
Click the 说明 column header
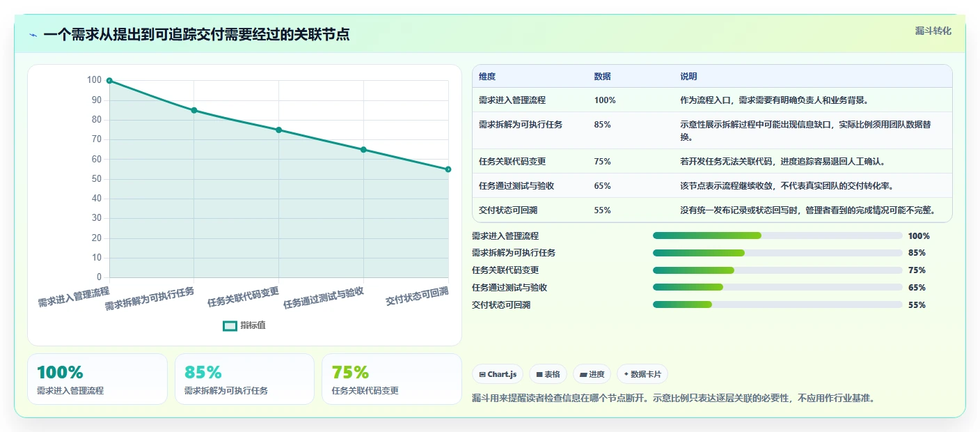pos(688,77)
